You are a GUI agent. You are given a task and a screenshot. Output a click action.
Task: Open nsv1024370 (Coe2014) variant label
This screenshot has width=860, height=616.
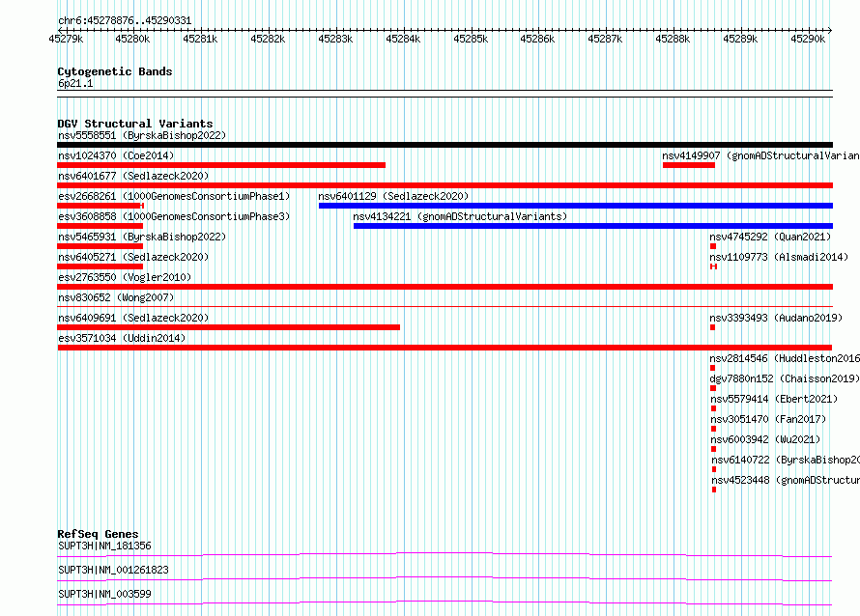[116, 155]
